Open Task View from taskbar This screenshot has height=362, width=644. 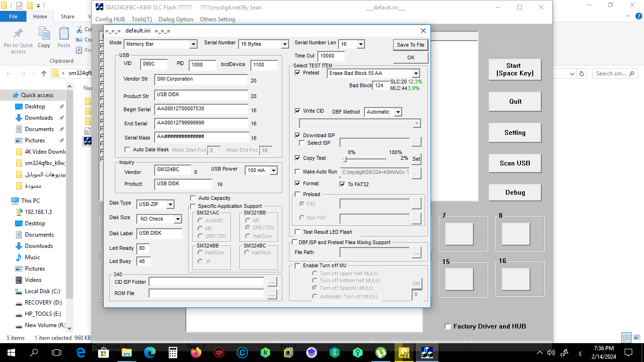click(57, 352)
